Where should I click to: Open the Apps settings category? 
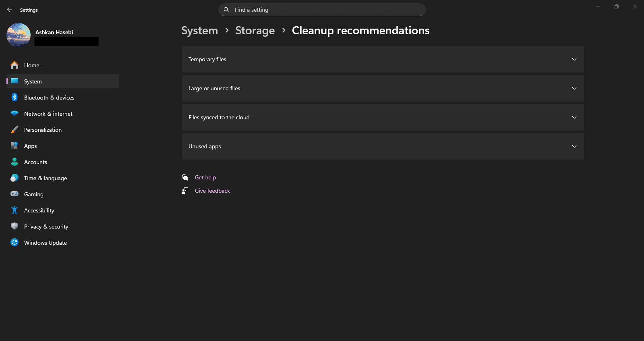[31, 146]
